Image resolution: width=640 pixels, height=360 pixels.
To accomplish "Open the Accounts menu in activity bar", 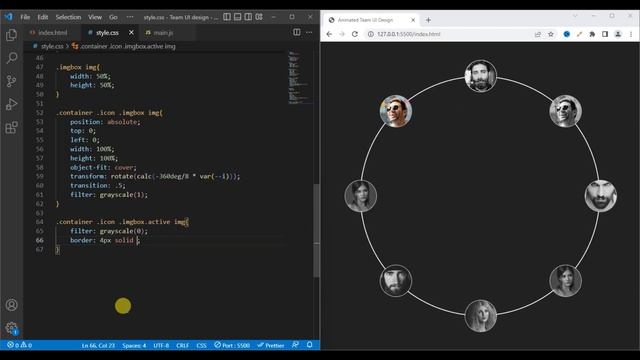I will (x=11, y=305).
